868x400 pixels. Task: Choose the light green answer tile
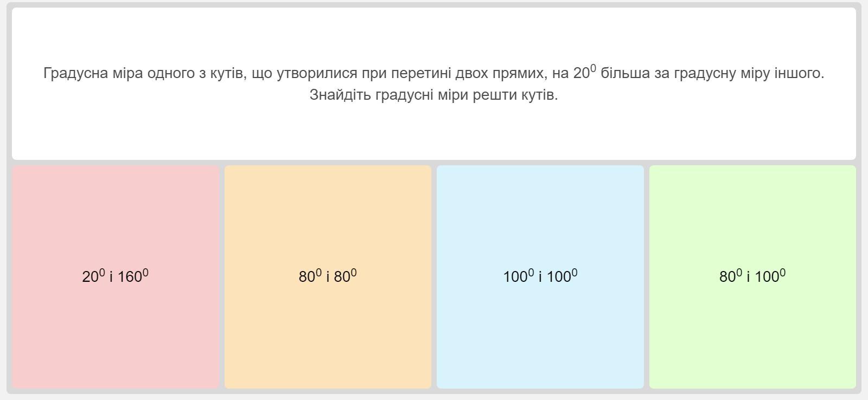pyautogui.click(x=752, y=217)
